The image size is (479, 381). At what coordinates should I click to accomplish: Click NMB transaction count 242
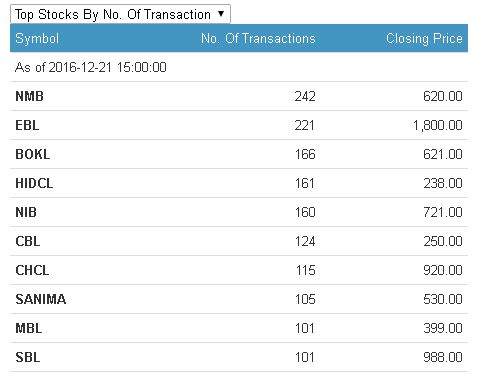(x=305, y=96)
